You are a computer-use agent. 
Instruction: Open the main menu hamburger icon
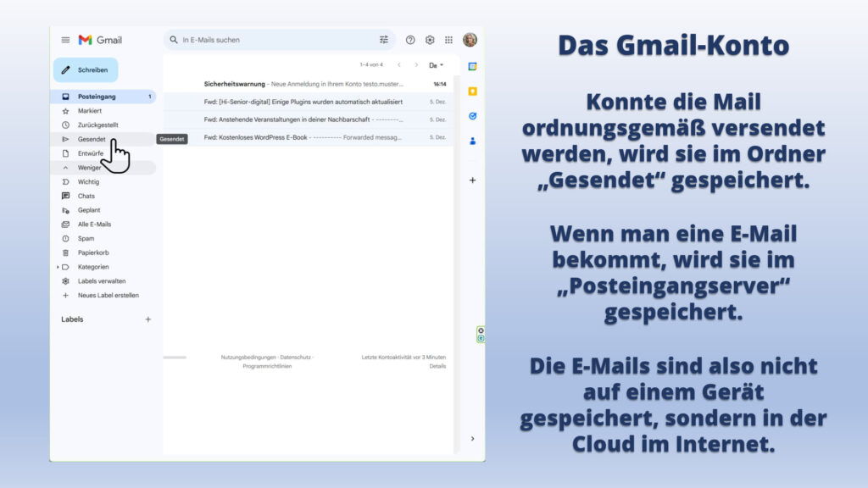click(65, 40)
